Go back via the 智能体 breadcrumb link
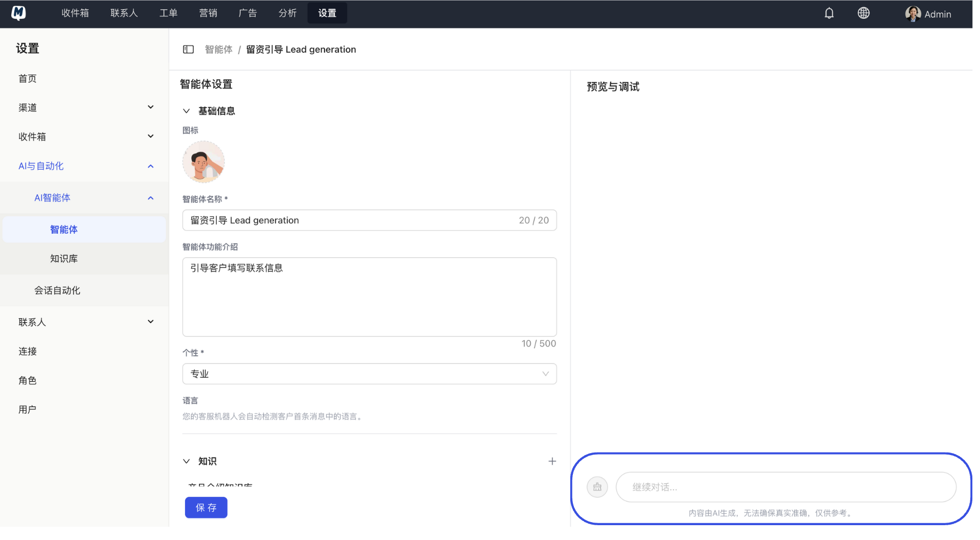980x540 pixels. click(x=218, y=49)
